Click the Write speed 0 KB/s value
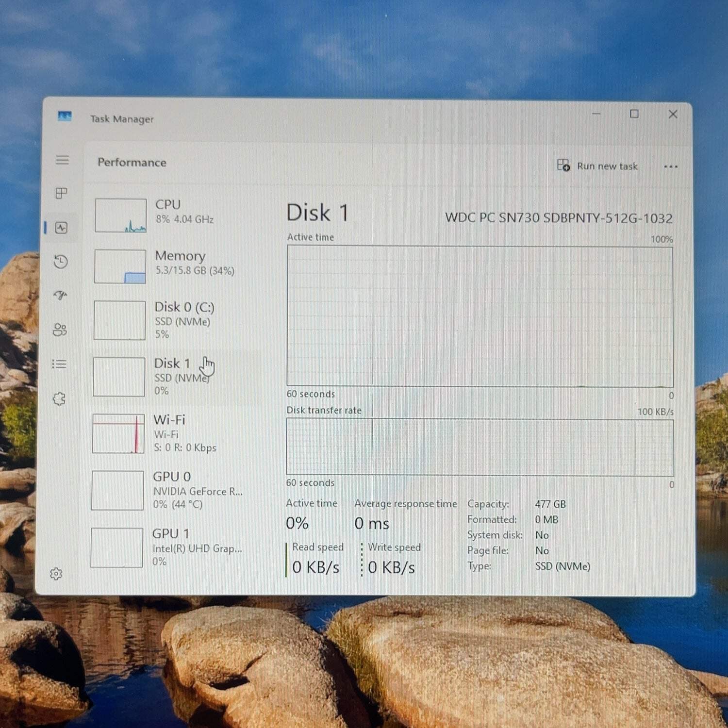 (391, 567)
